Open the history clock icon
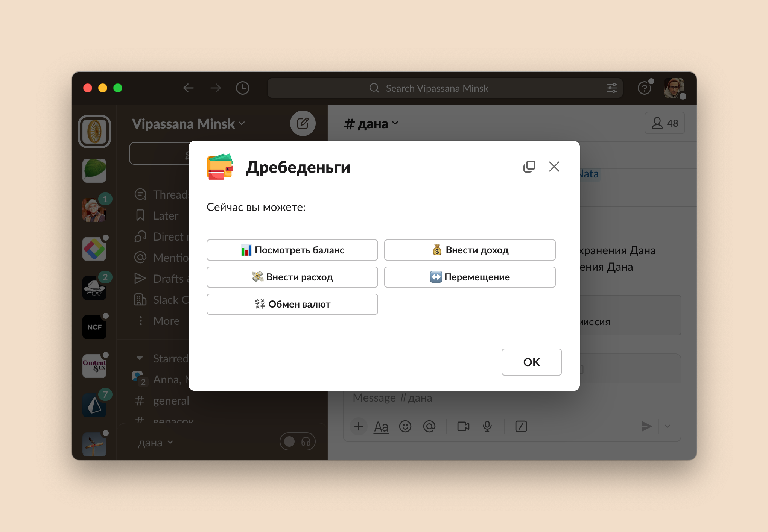 pyautogui.click(x=243, y=88)
